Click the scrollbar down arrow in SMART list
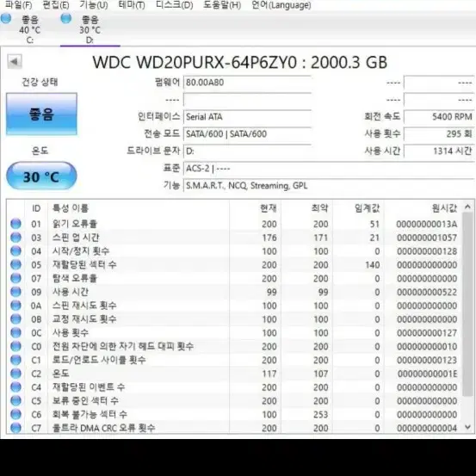The height and width of the screenshot is (476, 476). point(467,428)
